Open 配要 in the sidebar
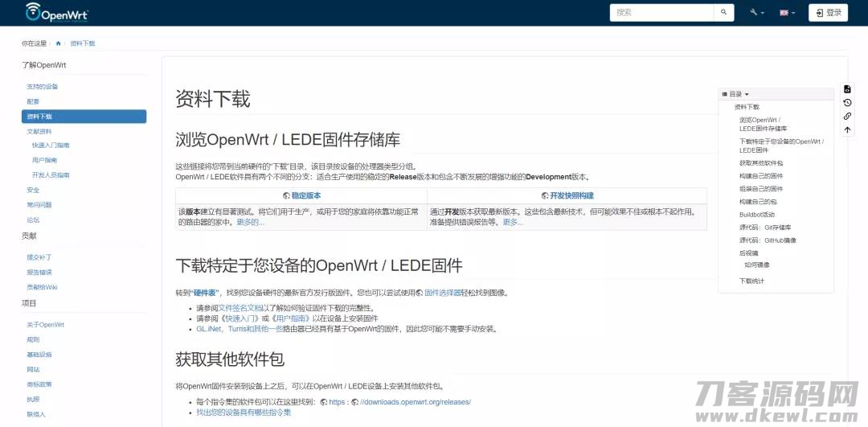 (x=33, y=101)
